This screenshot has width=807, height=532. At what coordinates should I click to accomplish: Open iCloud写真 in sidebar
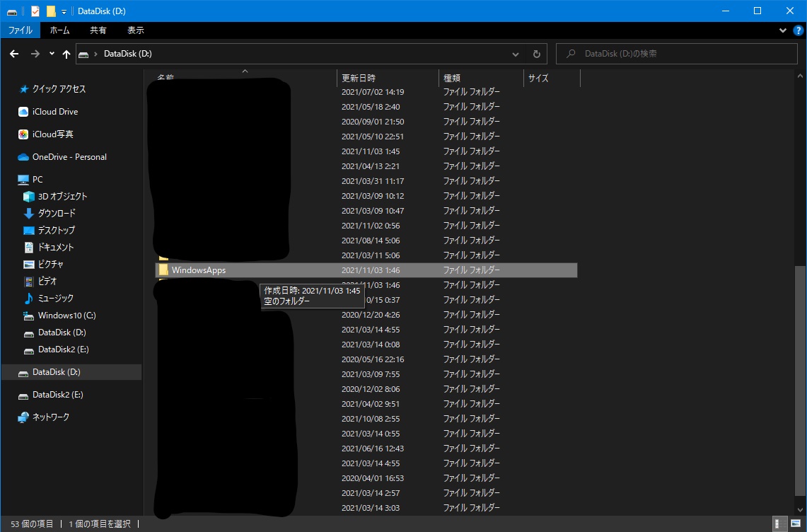(53, 134)
